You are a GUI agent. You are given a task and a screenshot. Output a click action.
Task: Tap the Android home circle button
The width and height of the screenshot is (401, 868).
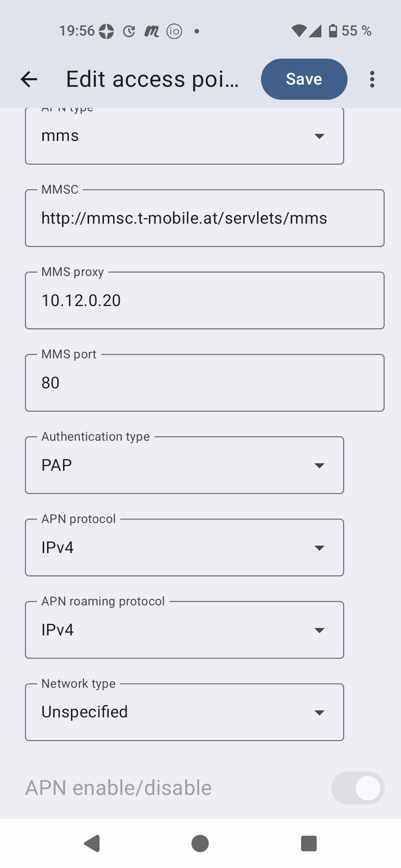coord(200,844)
